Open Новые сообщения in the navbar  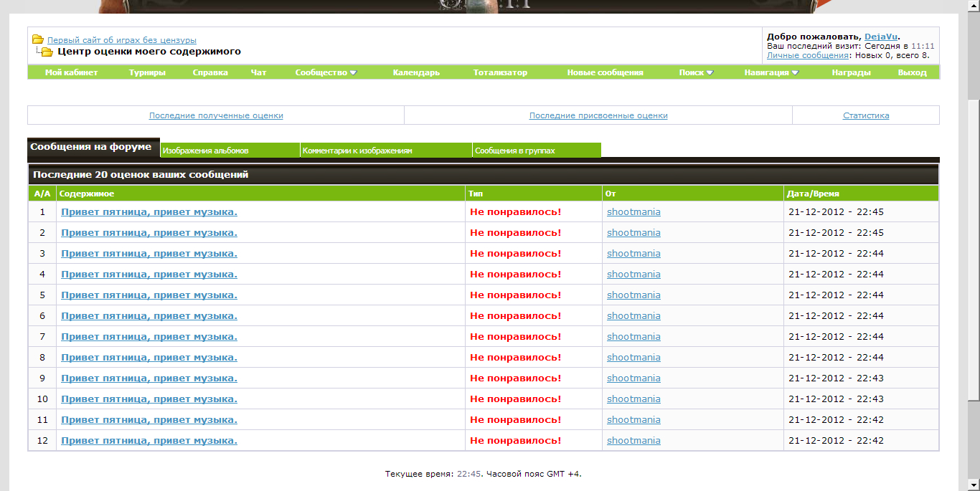tap(605, 72)
